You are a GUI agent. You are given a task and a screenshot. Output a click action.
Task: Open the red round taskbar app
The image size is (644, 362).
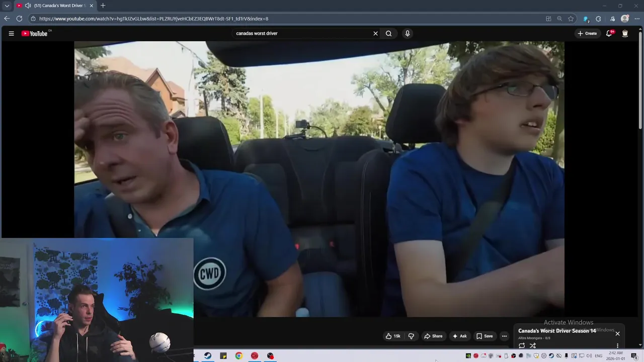(255, 355)
